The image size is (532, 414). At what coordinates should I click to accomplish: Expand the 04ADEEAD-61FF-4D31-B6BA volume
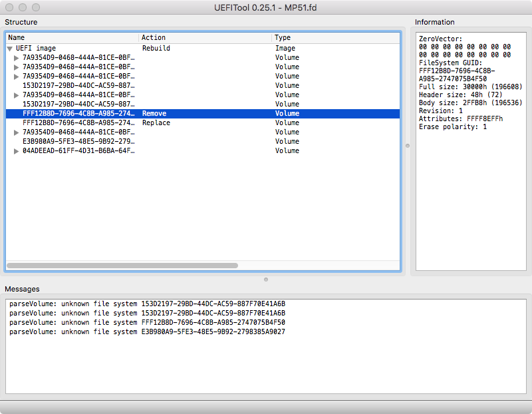(x=16, y=151)
